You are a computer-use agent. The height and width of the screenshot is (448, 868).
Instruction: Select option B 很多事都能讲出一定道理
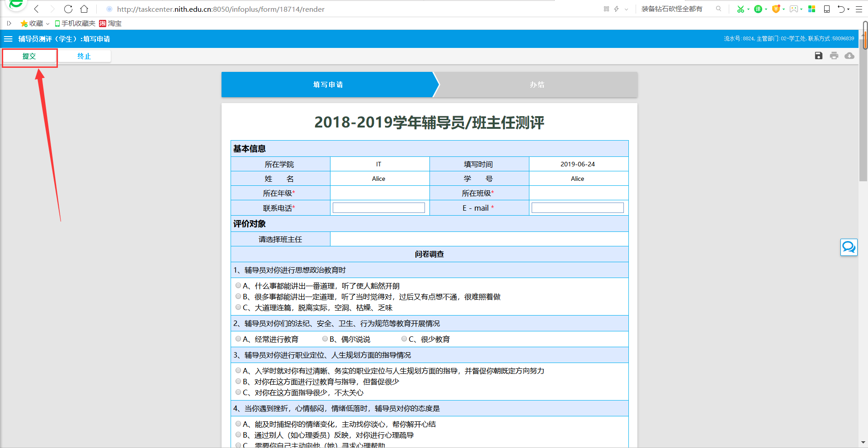click(238, 296)
